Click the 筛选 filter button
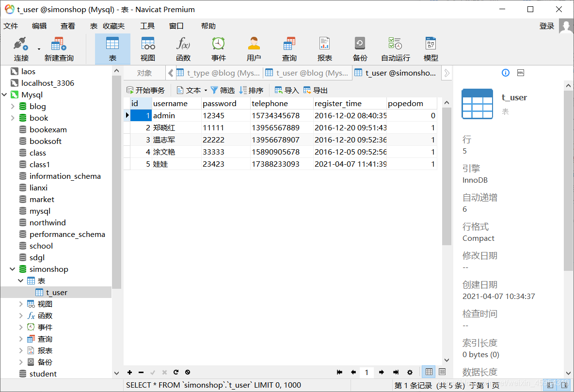Viewport: 574px width, 392px height. click(x=223, y=91)
